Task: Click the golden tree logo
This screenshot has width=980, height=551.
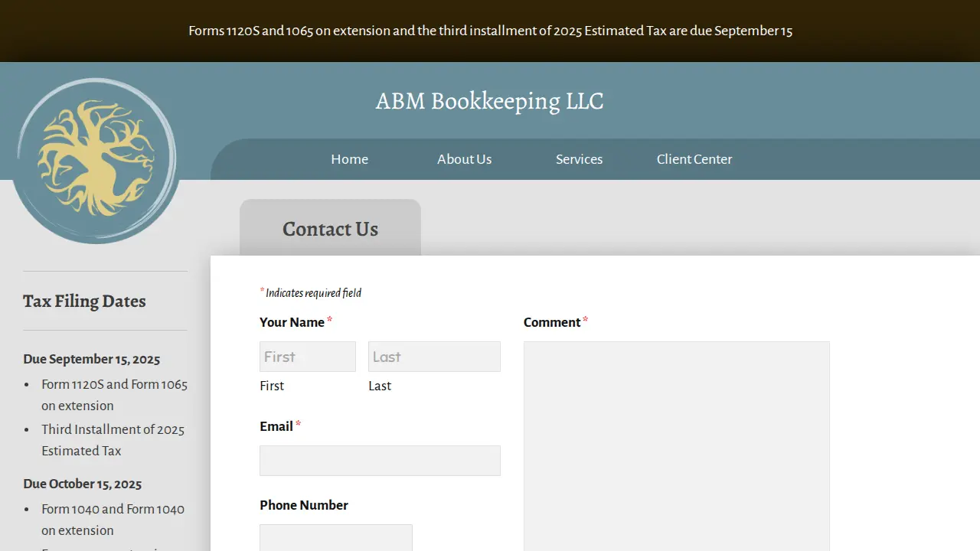Action: tap(96, 161)
